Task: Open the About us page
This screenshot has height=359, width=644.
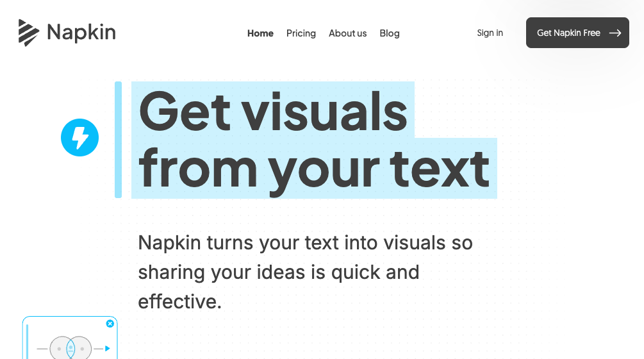Action: (x=347, y=33)
